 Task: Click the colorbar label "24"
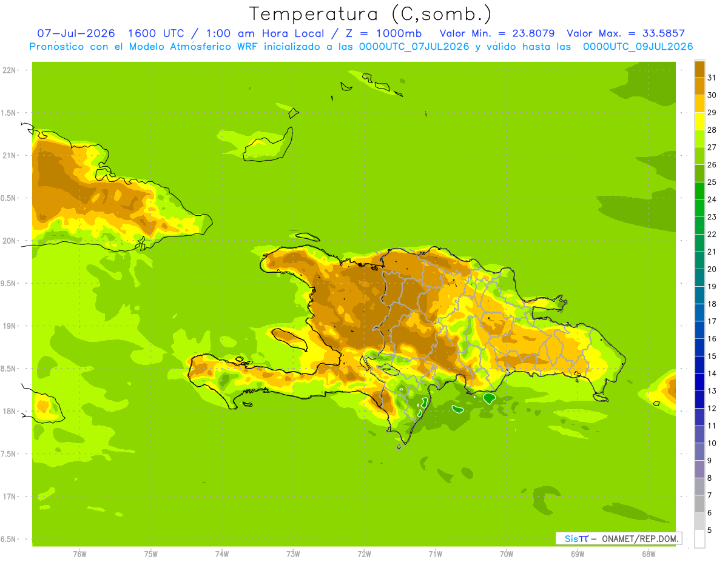tap(712, 199)
